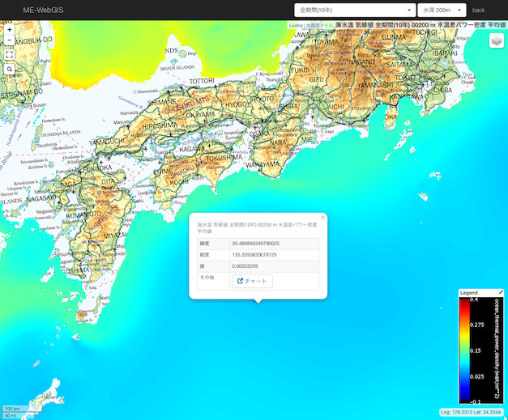This screenshot has height=420, width=508.
Task: Click the back link in navbar
Action: pos(479,10)
